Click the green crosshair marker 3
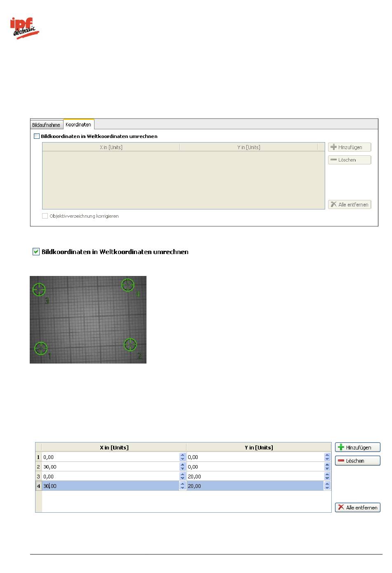 click(x=39, y=290)
